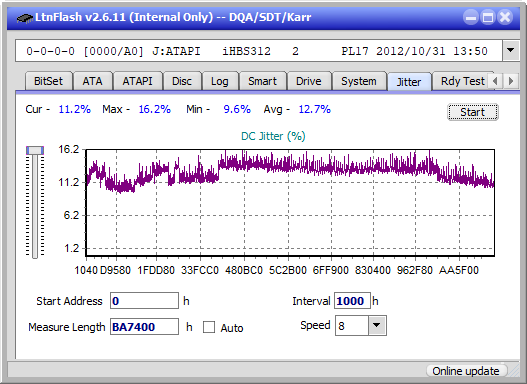Select the Disc tab
The height and width of the screenshot is (384, 527).
pyautogui.click(x=182, y=81)
